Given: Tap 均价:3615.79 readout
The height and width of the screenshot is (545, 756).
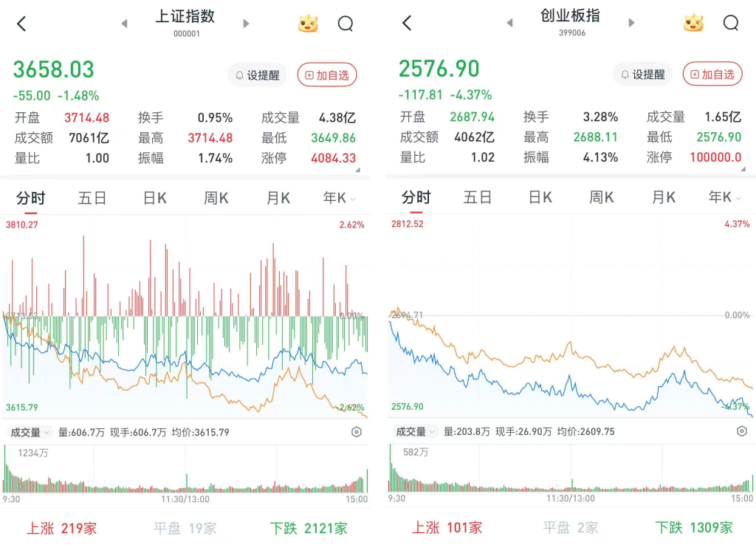Looking at the screenshot, I should (201, 433).
